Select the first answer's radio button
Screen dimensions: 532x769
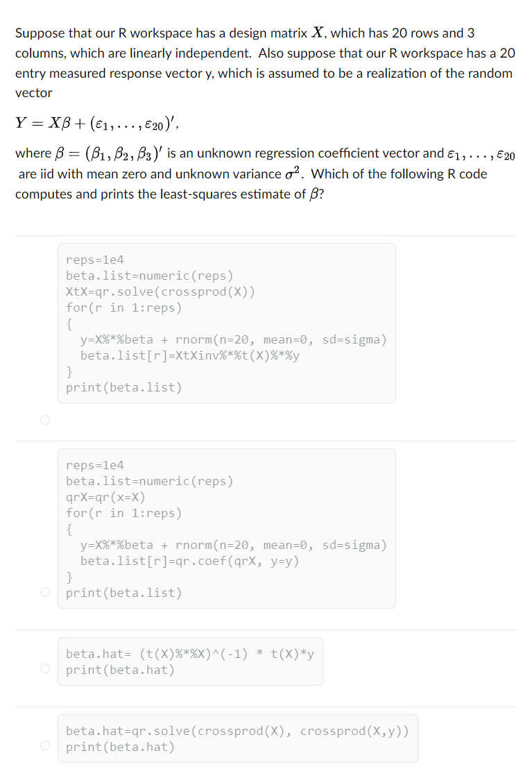pos(45,420)
